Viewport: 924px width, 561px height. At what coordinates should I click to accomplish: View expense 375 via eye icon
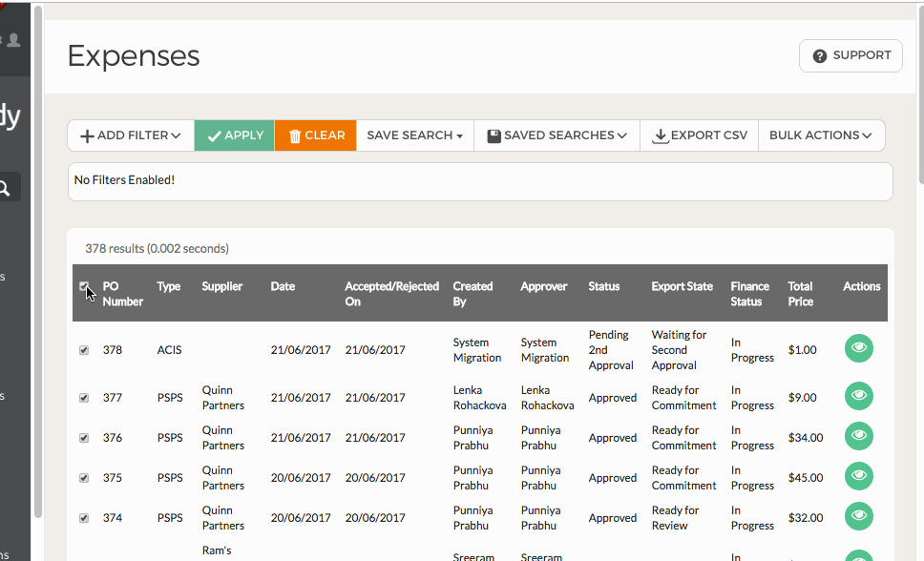(858, 477)
